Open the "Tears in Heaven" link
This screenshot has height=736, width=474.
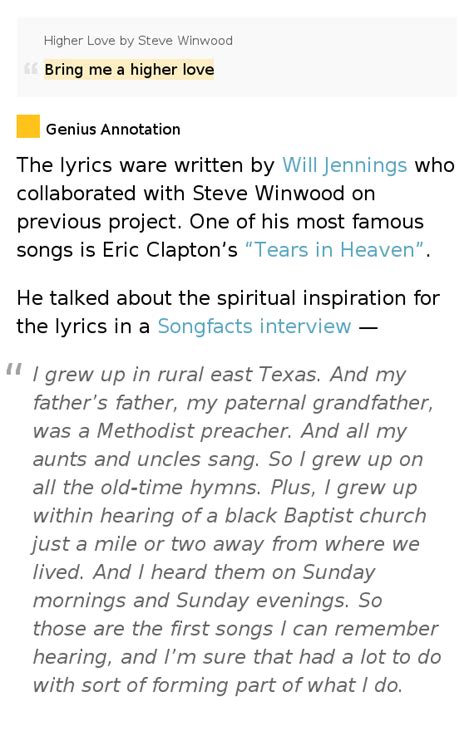point(335,250)
